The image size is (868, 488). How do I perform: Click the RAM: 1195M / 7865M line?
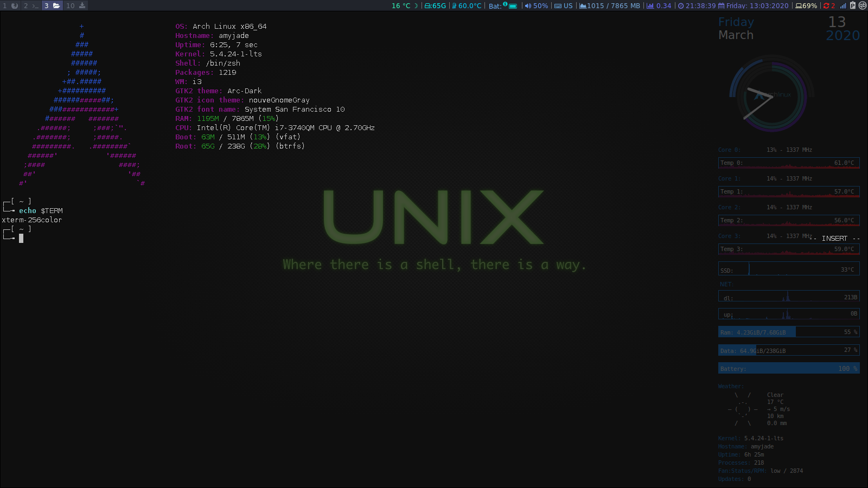(x=227, y=118)
